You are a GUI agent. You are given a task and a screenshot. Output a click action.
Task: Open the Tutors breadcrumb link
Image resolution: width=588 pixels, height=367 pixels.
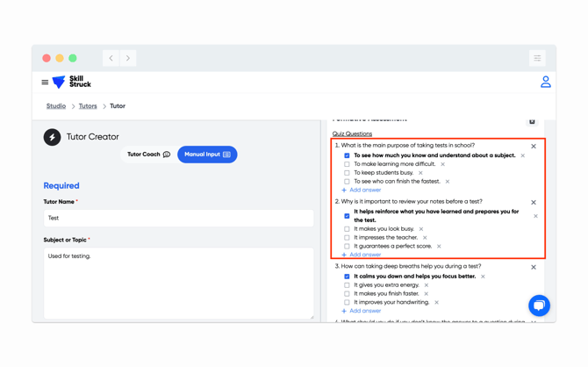[x=88, y=106]
